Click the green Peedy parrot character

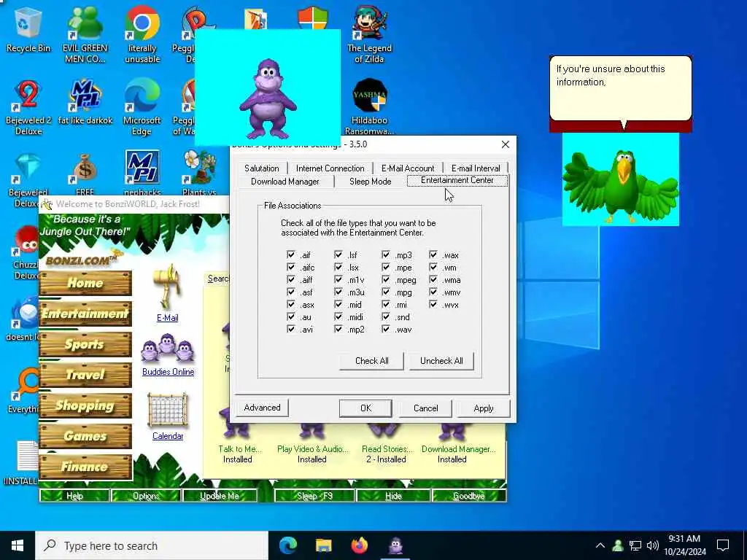point(620,186)
